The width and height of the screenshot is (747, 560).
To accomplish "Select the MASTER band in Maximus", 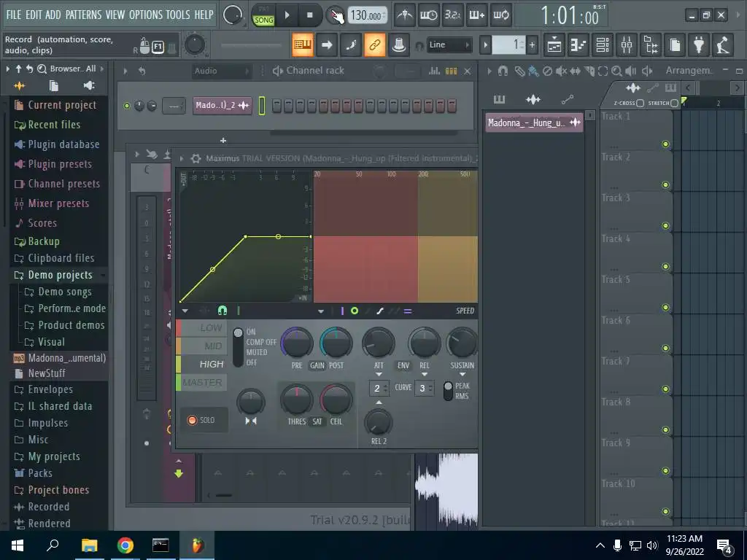I will click(x=202, y=382).
